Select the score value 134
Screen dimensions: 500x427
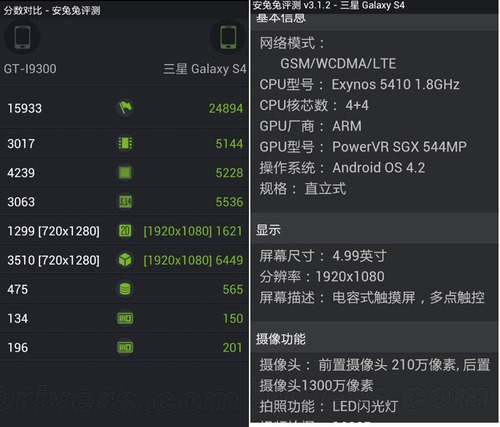pos(18,319)
